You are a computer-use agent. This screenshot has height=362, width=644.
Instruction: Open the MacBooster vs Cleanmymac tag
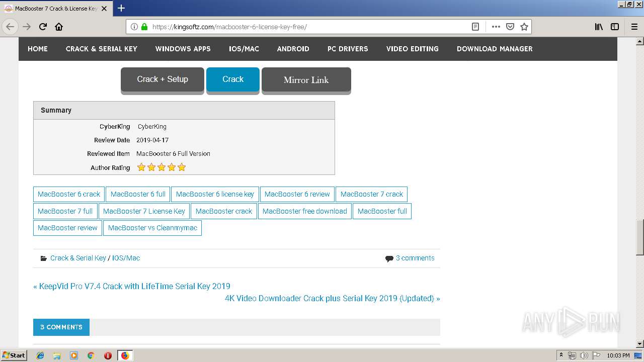point(152,228)
